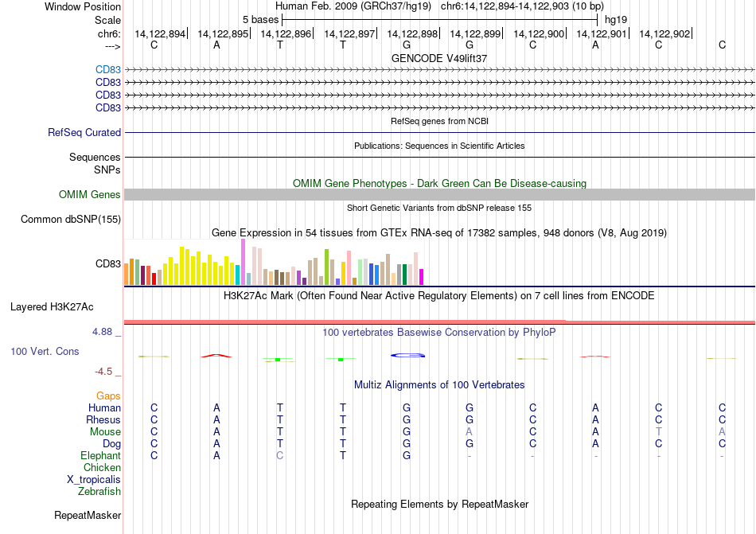Open the RefSeq Curated track label
This screenshot has width=756, height=534.
tap(84, 133)
